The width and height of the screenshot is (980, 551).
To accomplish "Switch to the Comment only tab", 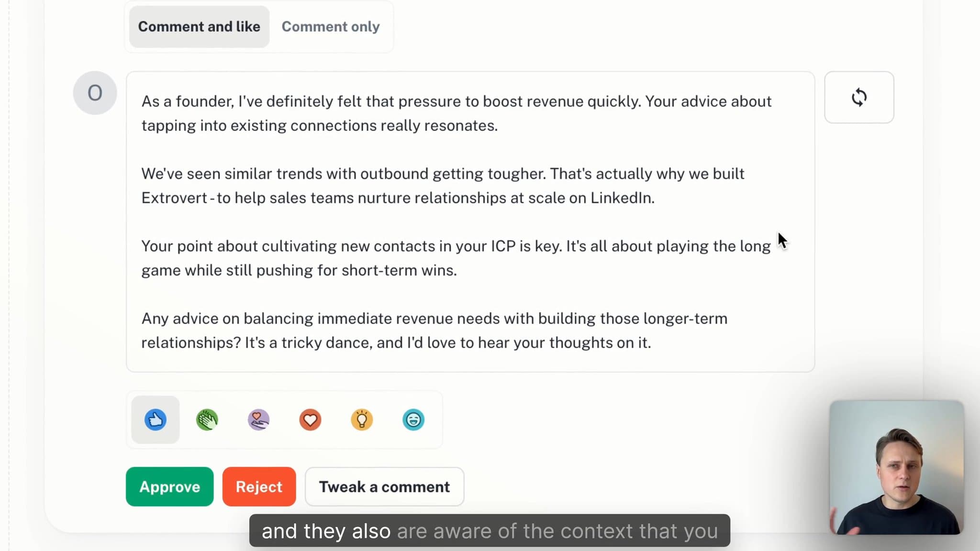I will pyautogui.click(x=331, y=26).
